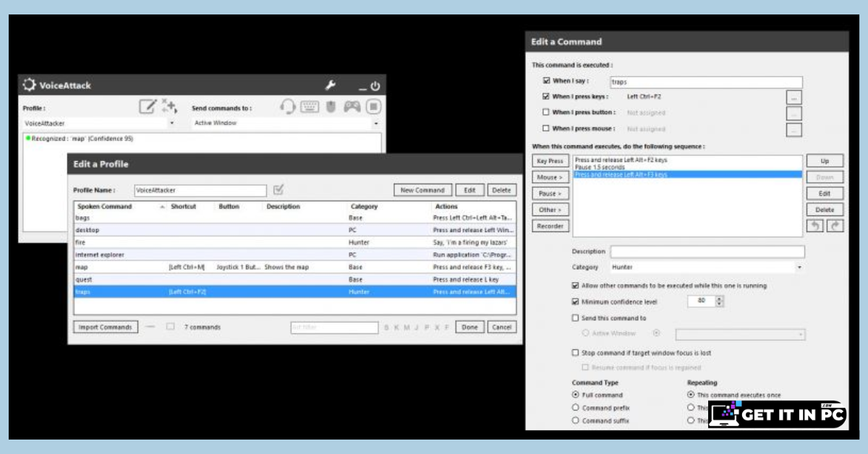Select the 'Pause 1.5 seconds' sequence item
Image resolution: width=868 pixels, height=454 pixels.
688,168
